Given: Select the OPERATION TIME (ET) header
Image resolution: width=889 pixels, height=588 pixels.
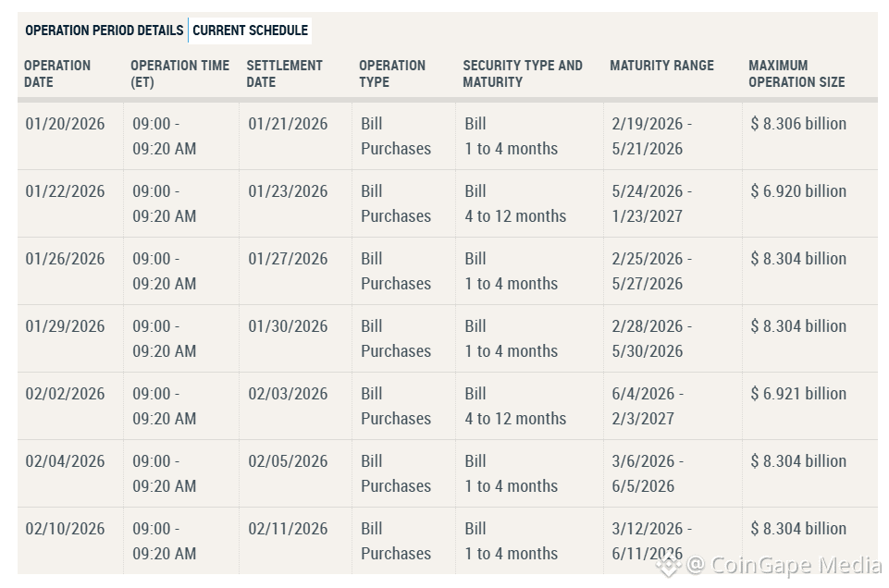Looking at the screenshot, I should click(x=179, y=74).
